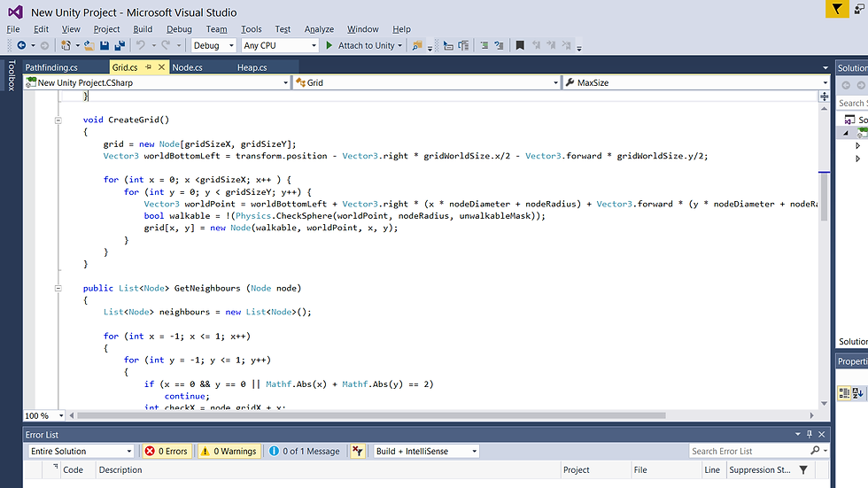
Task: Open the Analyze menu
Action: click(319, 29)
